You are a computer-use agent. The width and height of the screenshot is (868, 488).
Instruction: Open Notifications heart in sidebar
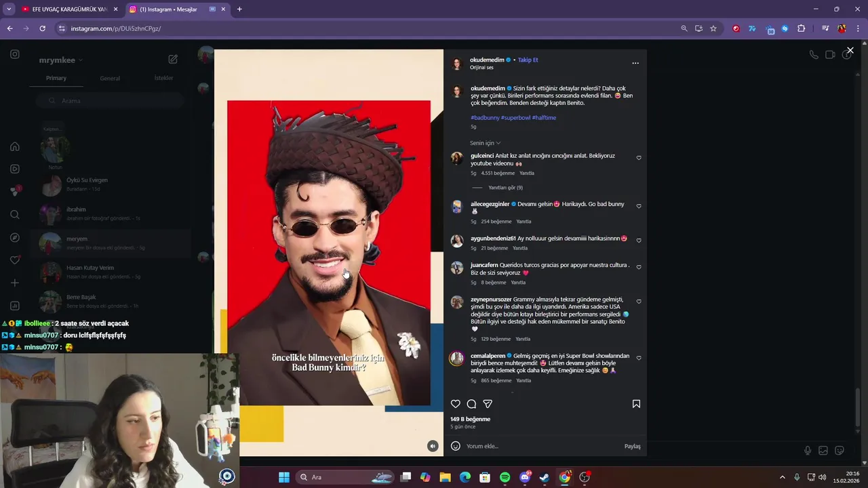[x=15, y=260]
